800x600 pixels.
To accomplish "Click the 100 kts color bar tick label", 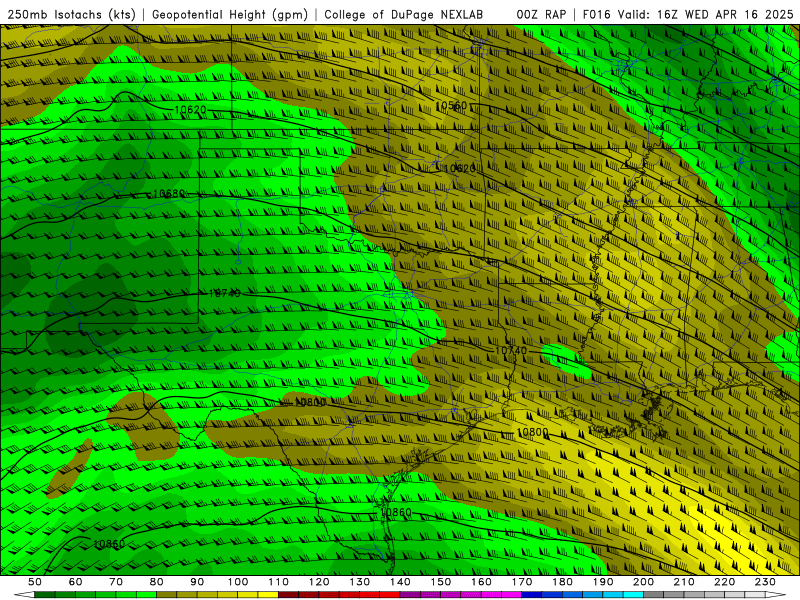I will (238, 582).
